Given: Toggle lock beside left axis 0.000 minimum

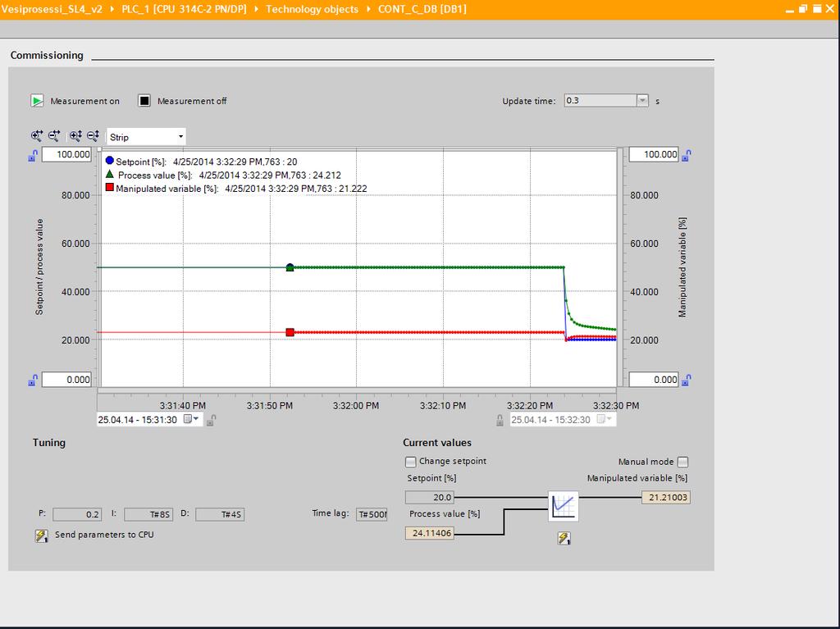Looking at the screenshot, I should pyautogui.click(x=33, y=381).
